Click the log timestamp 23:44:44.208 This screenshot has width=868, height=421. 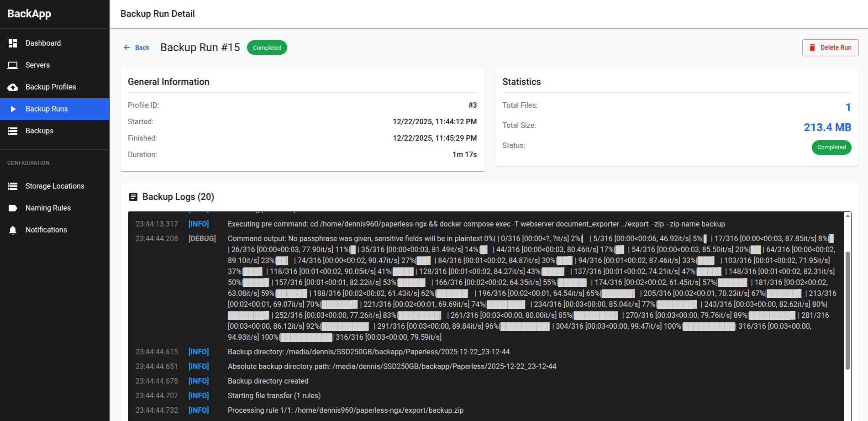click(157, 239)
